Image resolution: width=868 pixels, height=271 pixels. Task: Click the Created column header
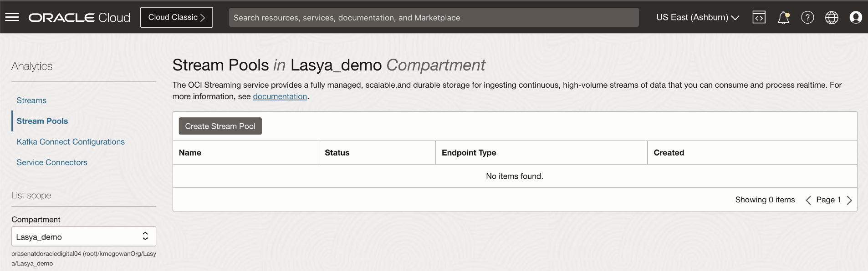point(752,153)
